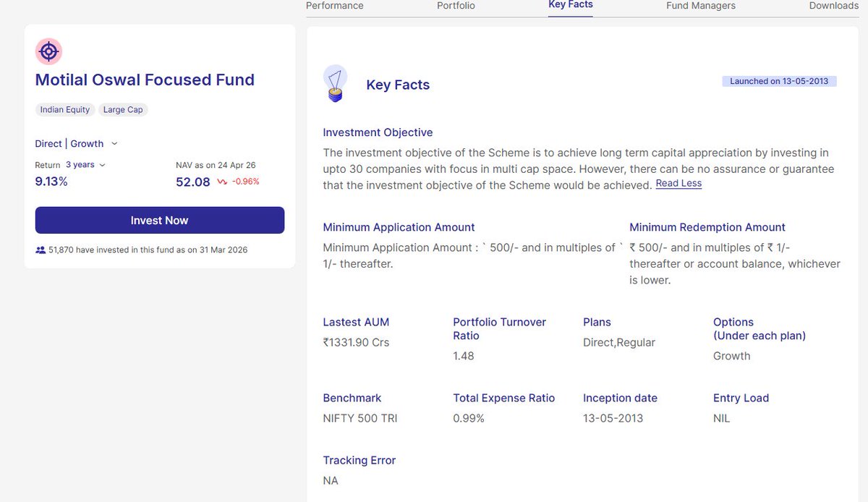Click the ₹1331.90 Crs AUM value
The image size is (868, 502).
[357, 342]
